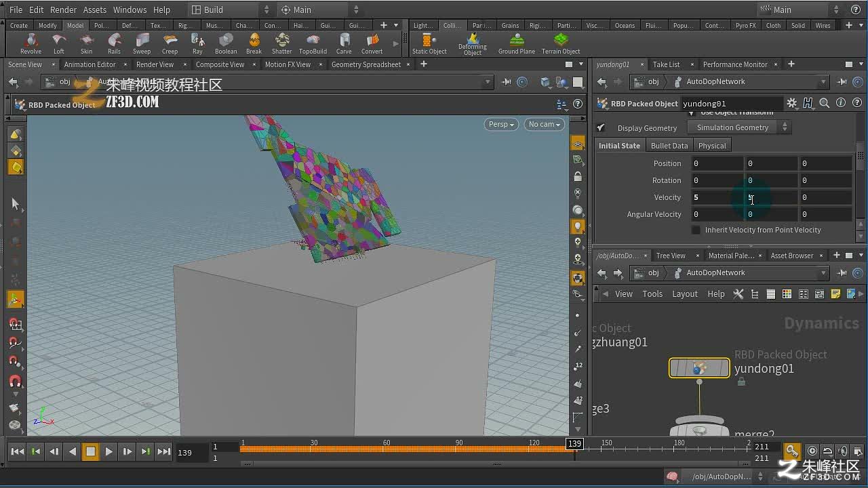Select the Creep shelf tool
868x488 pixels.
[x=170, y=43]
